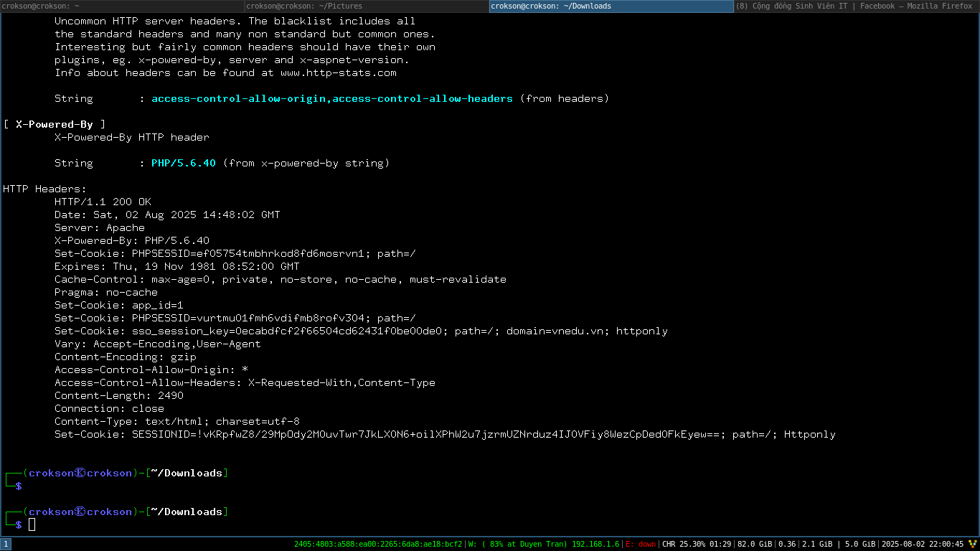This screenshot has width=980, height=551.
Task: Click the 'X-Powered-By: PHP/5.6.40' header line
Action: [132, 240]
